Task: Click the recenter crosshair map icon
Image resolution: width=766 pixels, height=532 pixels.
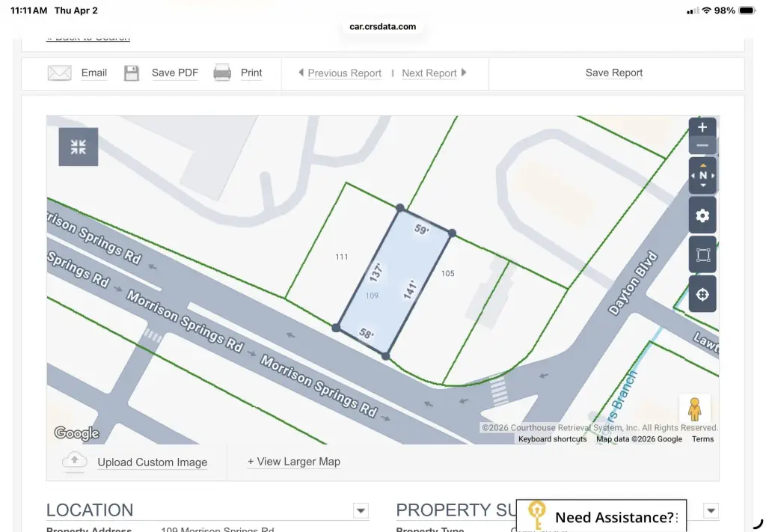Action: [x=702, y=294]
